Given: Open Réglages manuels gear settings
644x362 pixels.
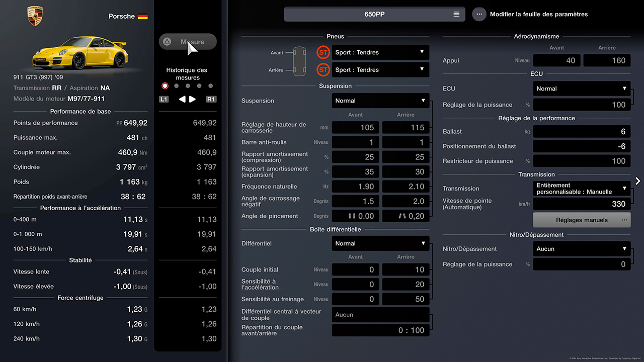Looking at the screenshot, I should pos(582,220).
